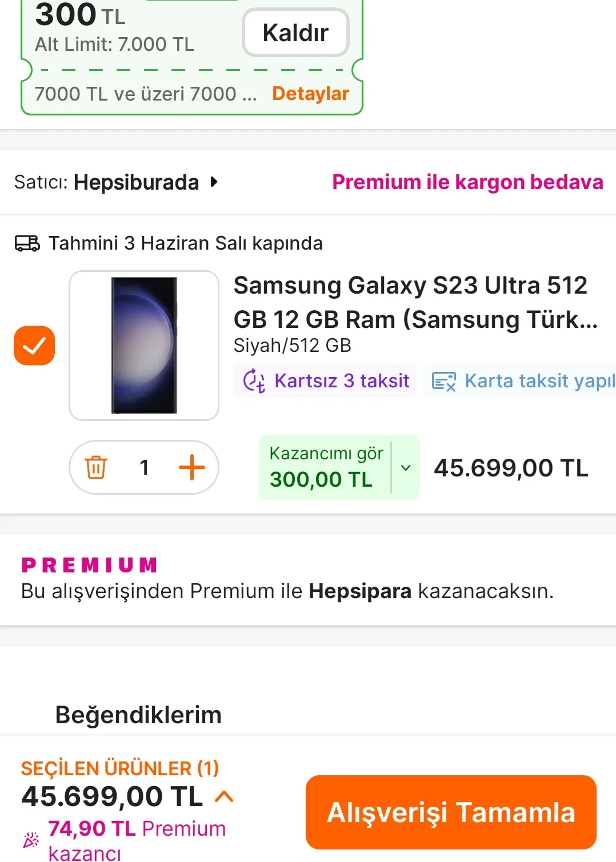Delete item with the trash icon

click(x=96, y=467)
